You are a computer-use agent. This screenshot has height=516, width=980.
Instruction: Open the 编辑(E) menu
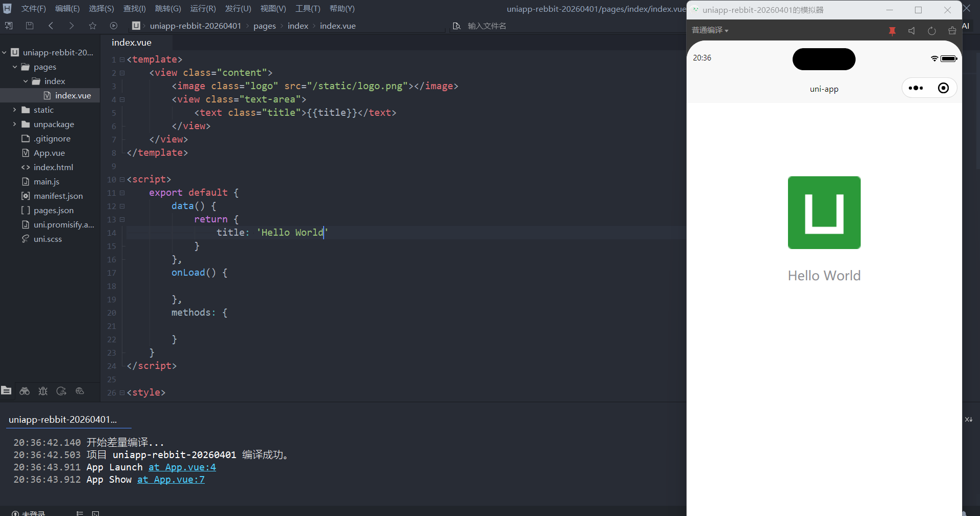pyautogui.click(x=68, y=9)
